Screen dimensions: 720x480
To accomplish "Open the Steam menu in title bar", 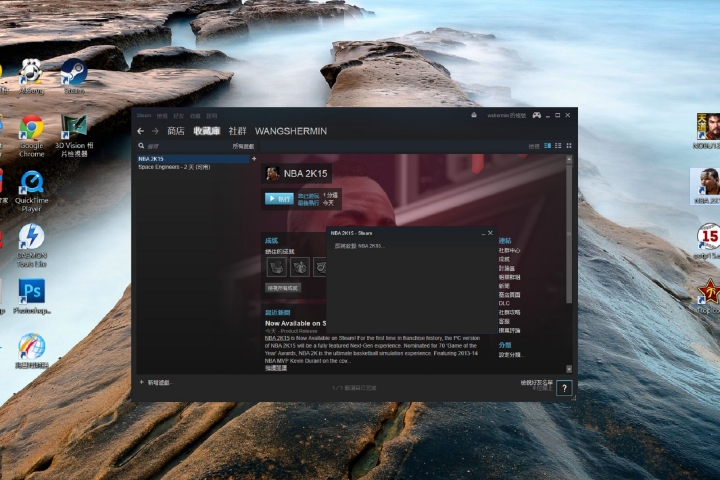I will (144, 116).
